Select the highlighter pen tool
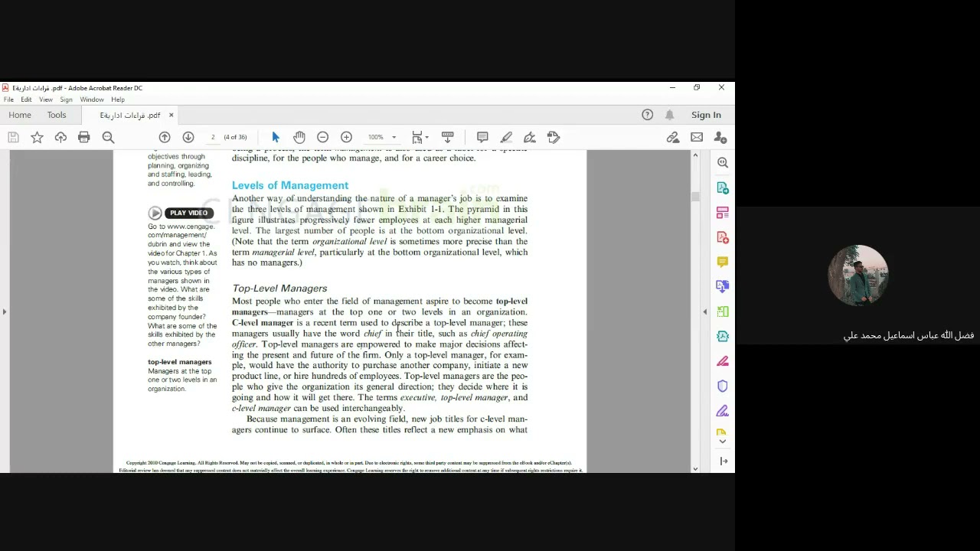The height and width of the screenshot is (551, 980). (x=506, y=137)
